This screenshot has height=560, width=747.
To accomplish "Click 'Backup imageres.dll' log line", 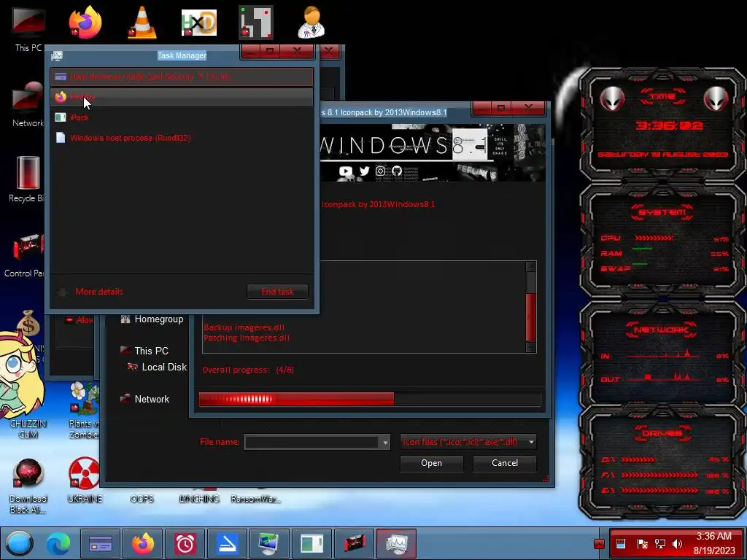I will coord(244,327).
